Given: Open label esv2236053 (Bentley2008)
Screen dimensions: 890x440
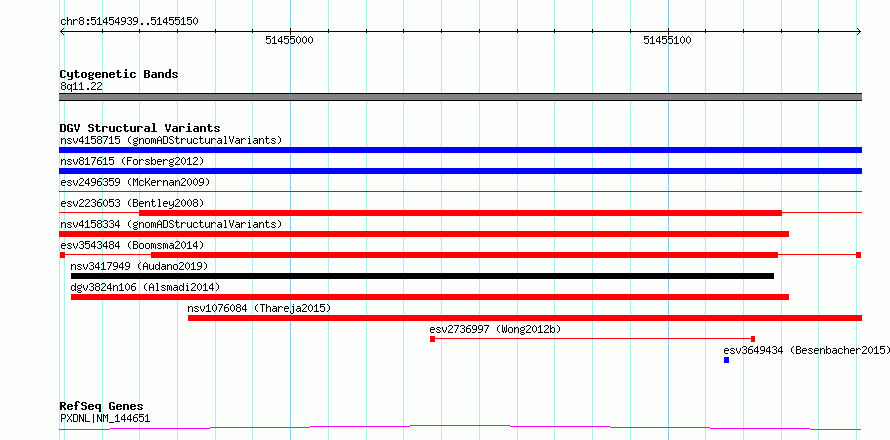Looking at the screenshot, I should (132, 203).
